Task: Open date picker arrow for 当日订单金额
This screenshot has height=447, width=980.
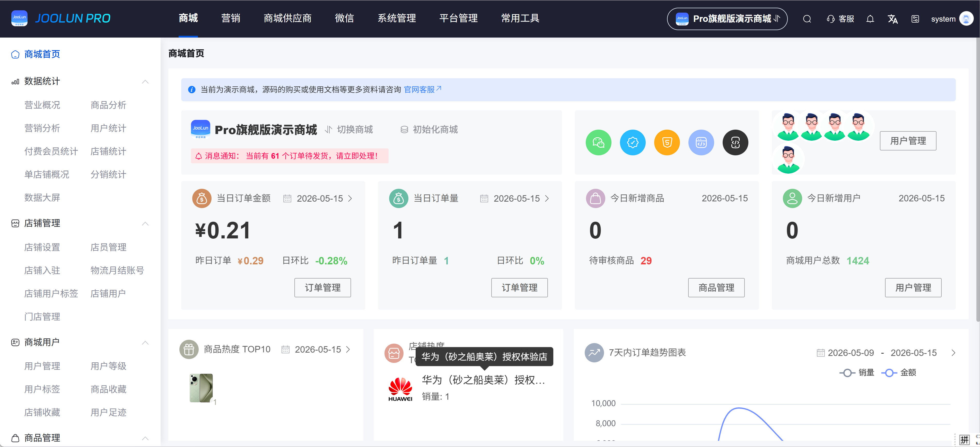Action: coord(350,199)
